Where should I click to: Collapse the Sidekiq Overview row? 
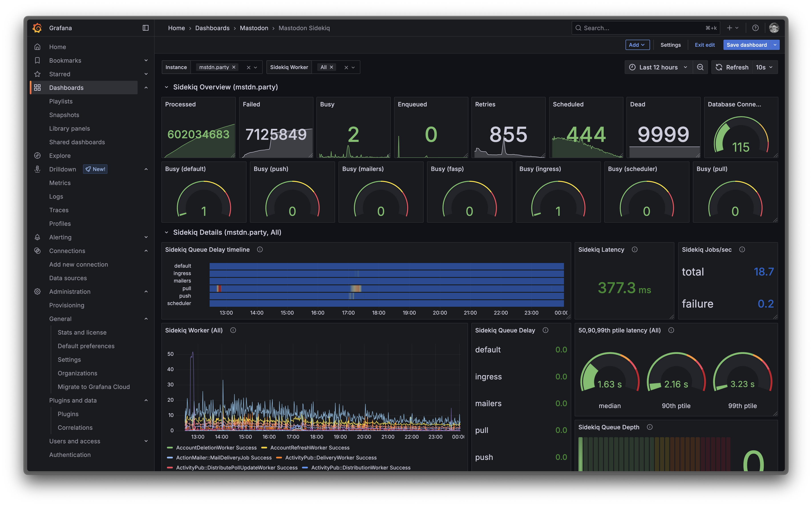tap(166, 87)
